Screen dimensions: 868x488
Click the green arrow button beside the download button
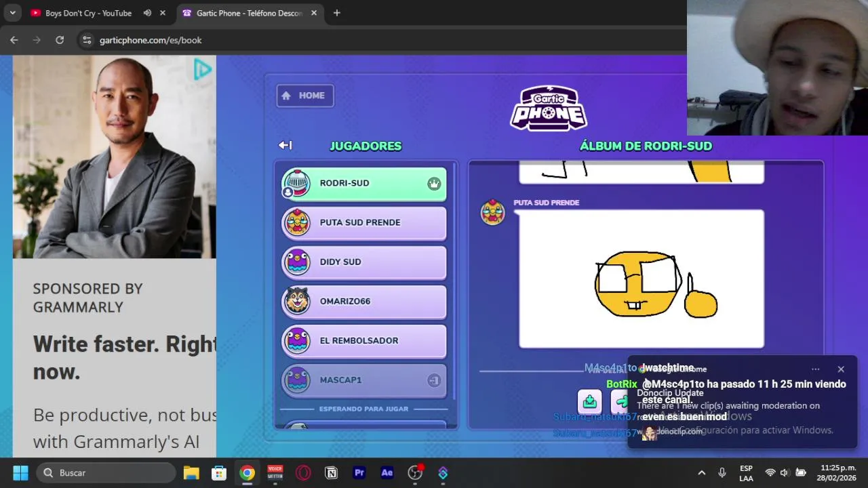pos(620,401)
